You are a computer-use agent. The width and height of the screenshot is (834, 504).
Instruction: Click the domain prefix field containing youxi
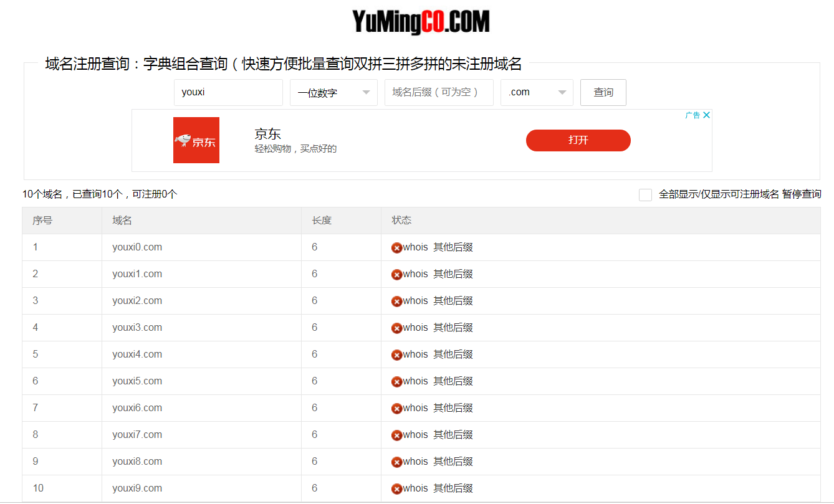[x=228, y=92]
